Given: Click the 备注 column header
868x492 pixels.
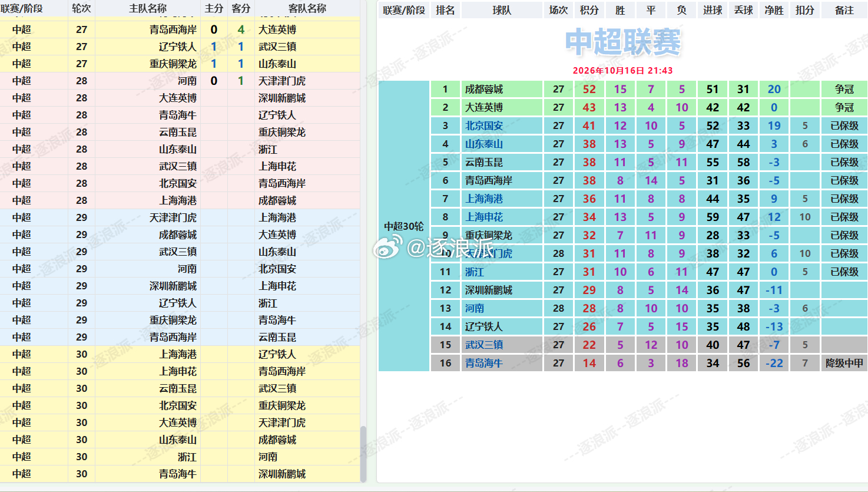Looking at the screenshot, I should pos(844,10).
